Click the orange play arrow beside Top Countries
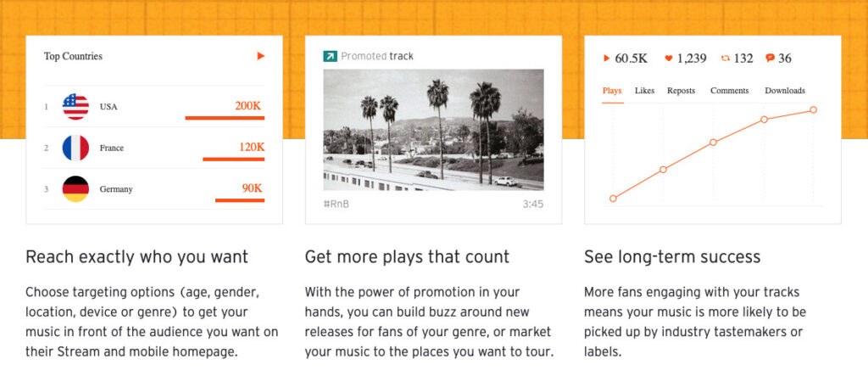This screenshot has height=387, width=868. [260, 56]
